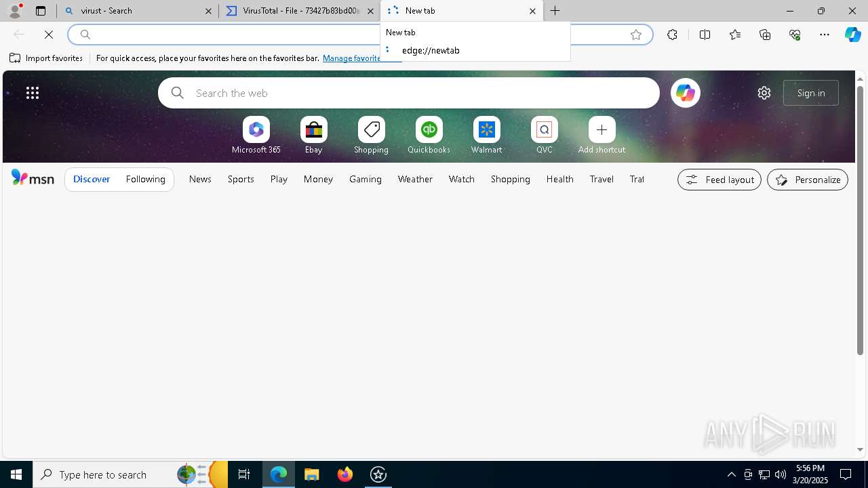Viewport: 868px width, 488px height.
Task: Open a new tab with plus button
Action: click(x=555, y=11)
